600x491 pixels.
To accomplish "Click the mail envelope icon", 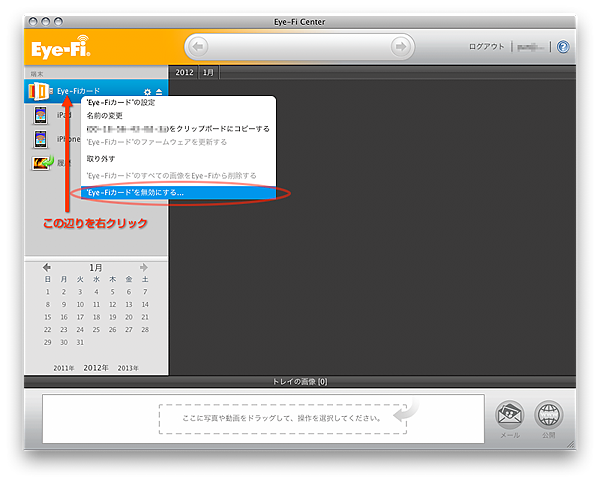I will (510, 415).
